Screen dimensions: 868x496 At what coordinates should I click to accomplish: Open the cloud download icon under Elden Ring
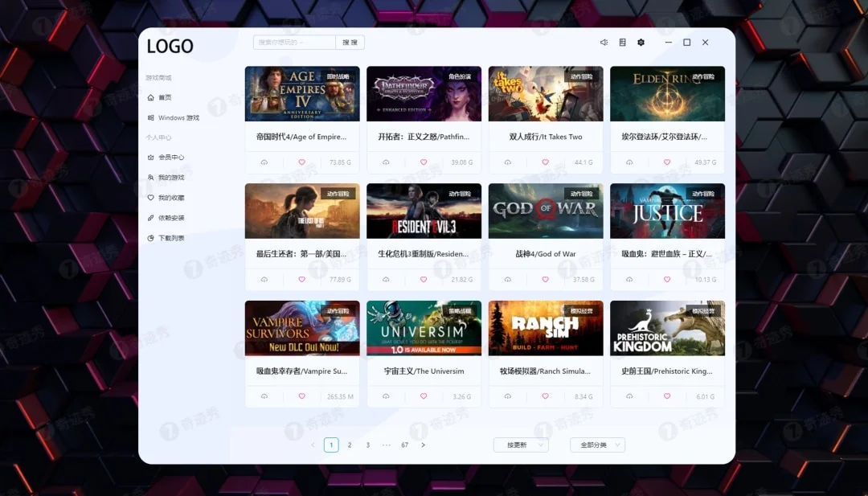tap(628, 162)
